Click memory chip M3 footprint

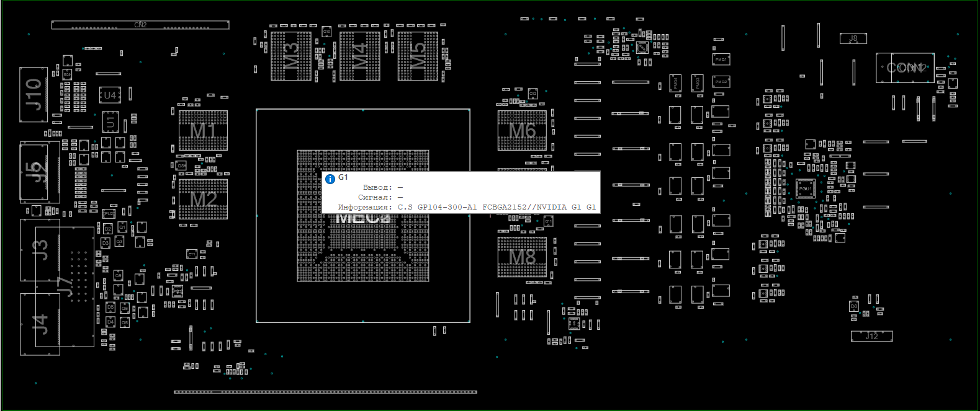291,56
